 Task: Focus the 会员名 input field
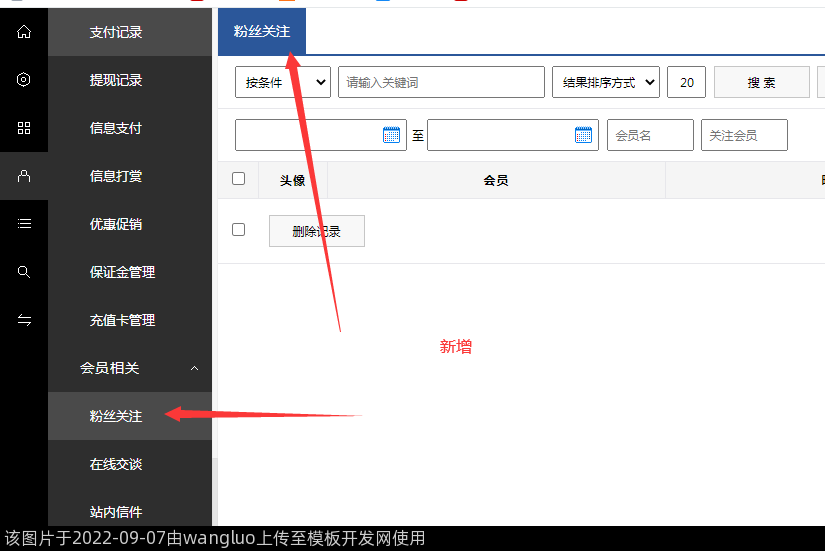649,135
